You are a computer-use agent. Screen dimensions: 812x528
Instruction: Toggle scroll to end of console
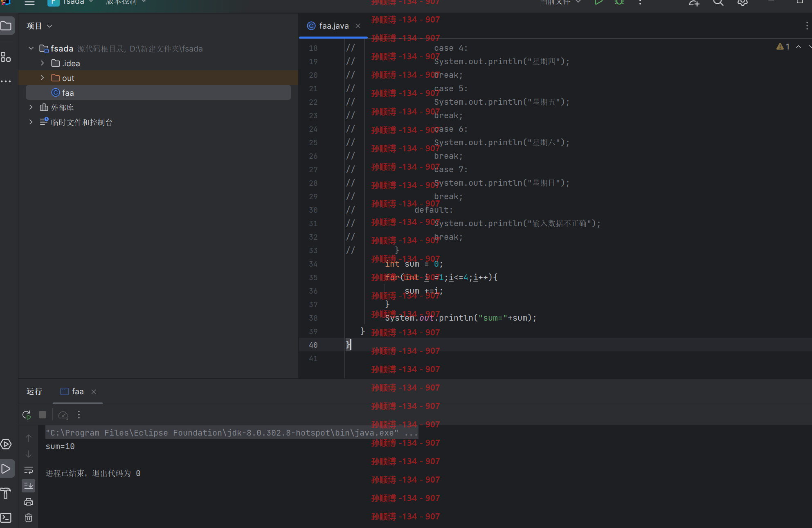coord(29,486)
